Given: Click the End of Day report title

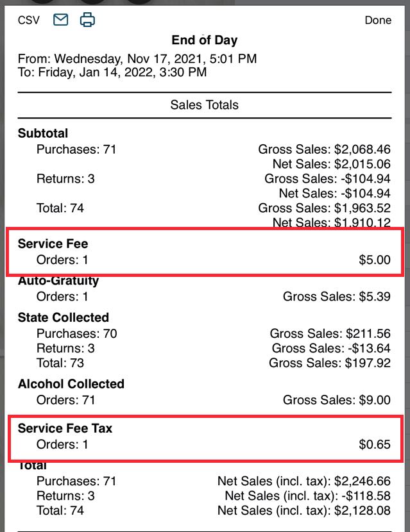Looking at the screenshot, I should click(205, 40).
